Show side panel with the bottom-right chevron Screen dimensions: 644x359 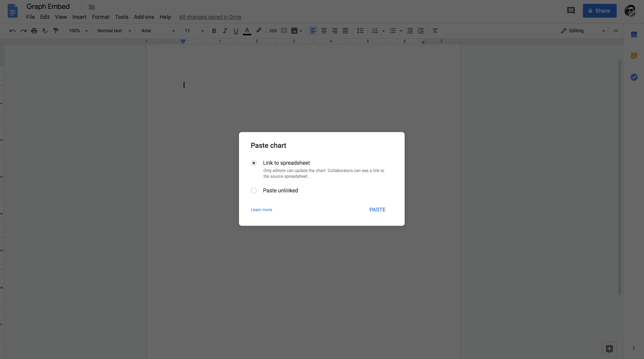click(x=633, y=348)
